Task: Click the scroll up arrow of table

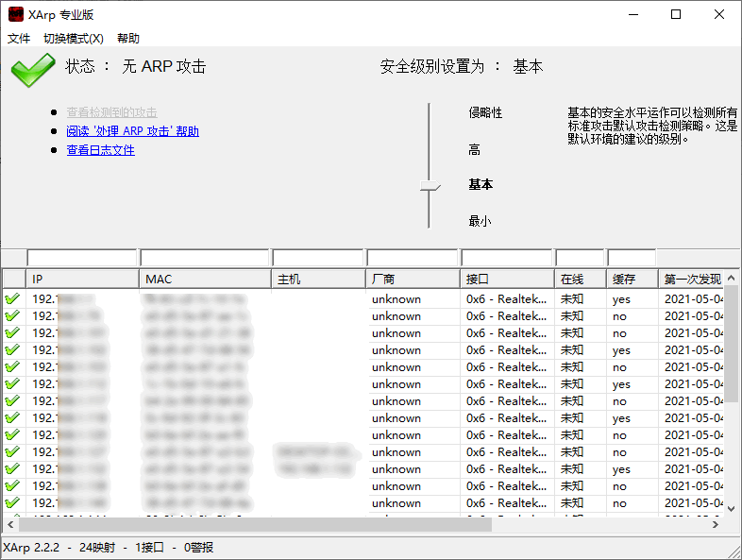Action: click(x=731, y=278)
